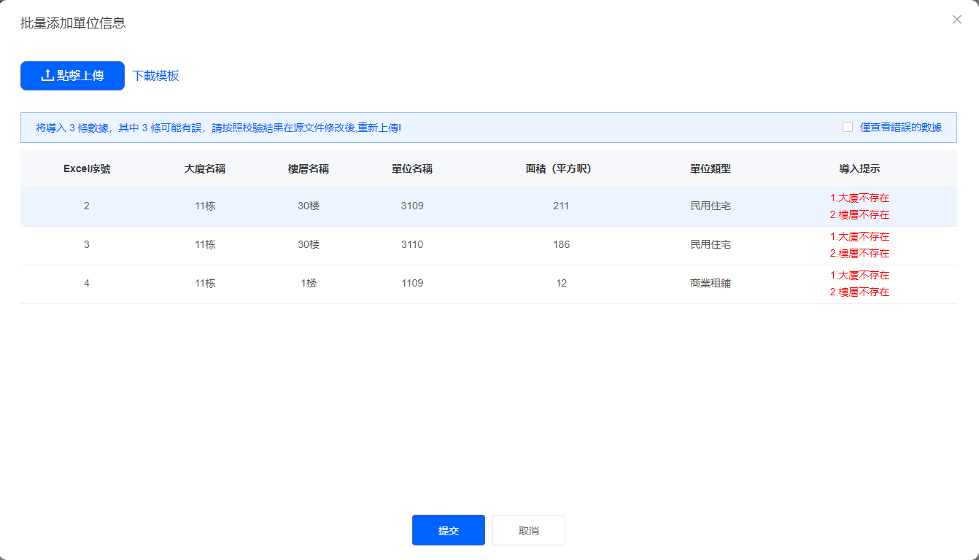
Task: Open the 下載模板 download template link
Action: pyautogui.click(x=155, y=76)
